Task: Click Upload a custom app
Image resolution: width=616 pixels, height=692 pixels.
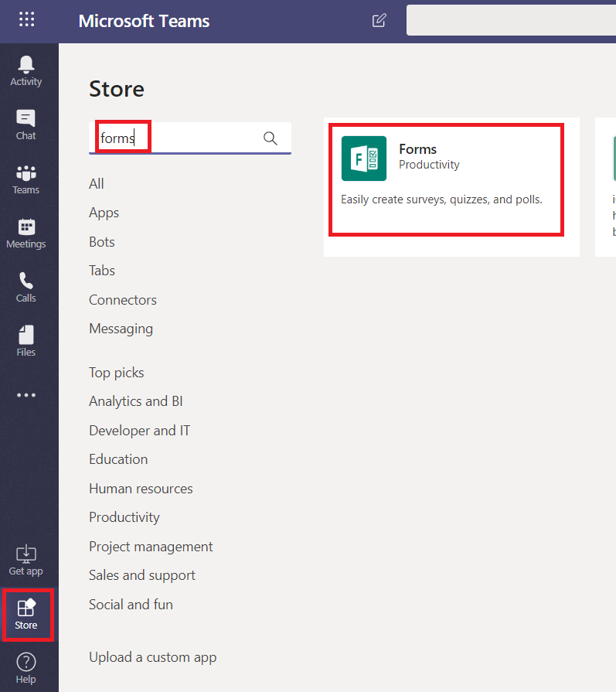Action: click(153, 657)
